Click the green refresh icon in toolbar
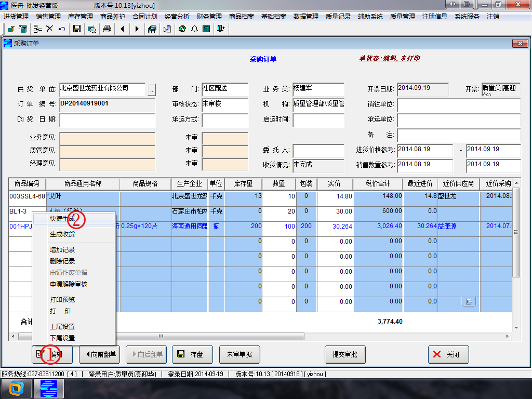532x399 pixels. (182, 29)
